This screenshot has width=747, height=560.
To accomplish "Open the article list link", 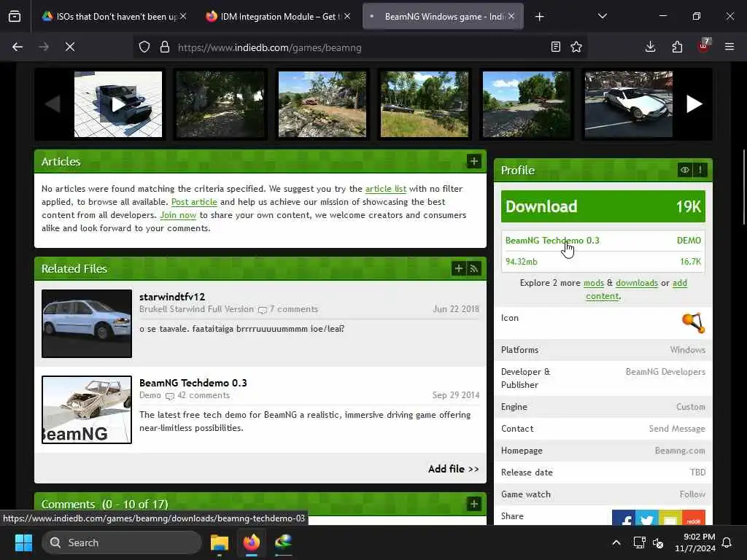I will (386, 189).
